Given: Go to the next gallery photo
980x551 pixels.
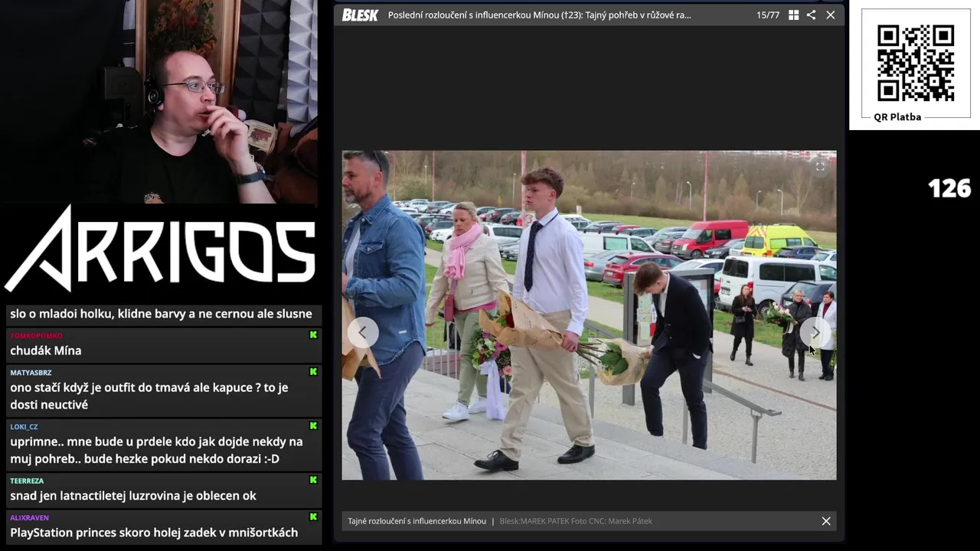Looking at the screenshot, I should click(x=815, y=333).
